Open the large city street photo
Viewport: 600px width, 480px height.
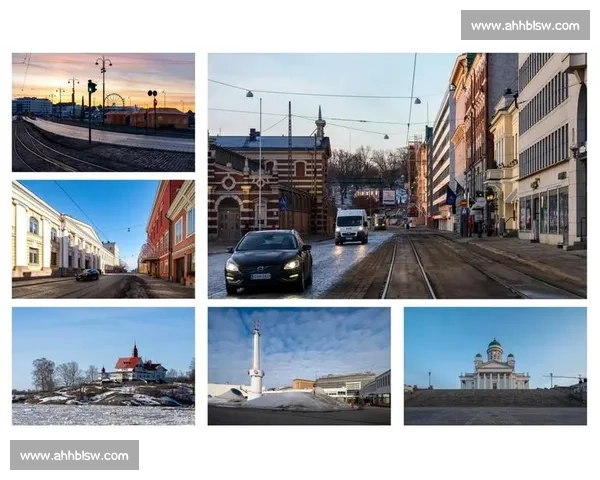click(x=397, y=175)
